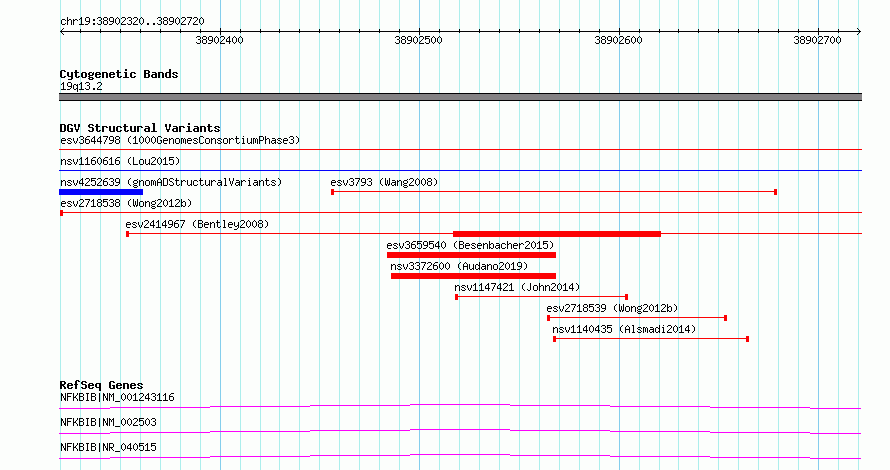
Task: Open variant esv3659540 (Besenbacher2015) label
Action: coord(470,245)
